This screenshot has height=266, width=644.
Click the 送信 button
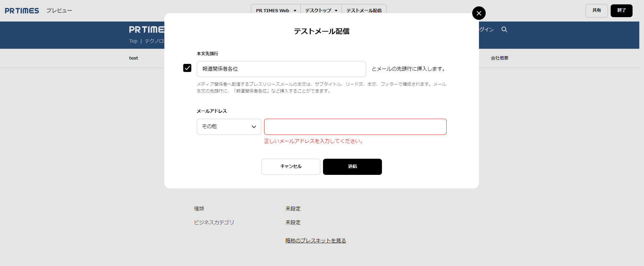(352, 167)
